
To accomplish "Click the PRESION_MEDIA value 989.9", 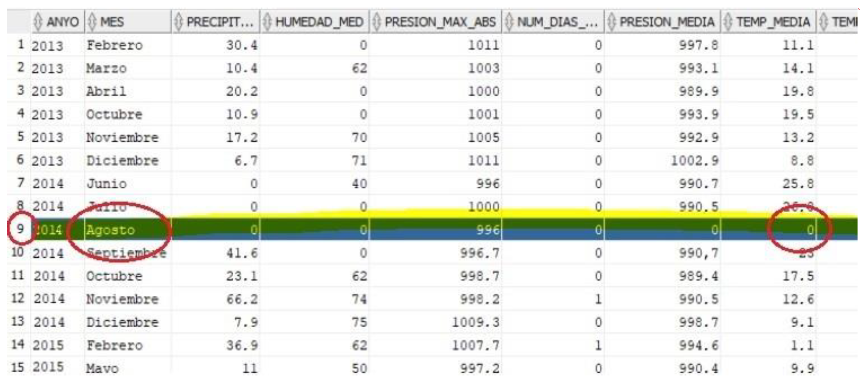I will coord(699,91).
